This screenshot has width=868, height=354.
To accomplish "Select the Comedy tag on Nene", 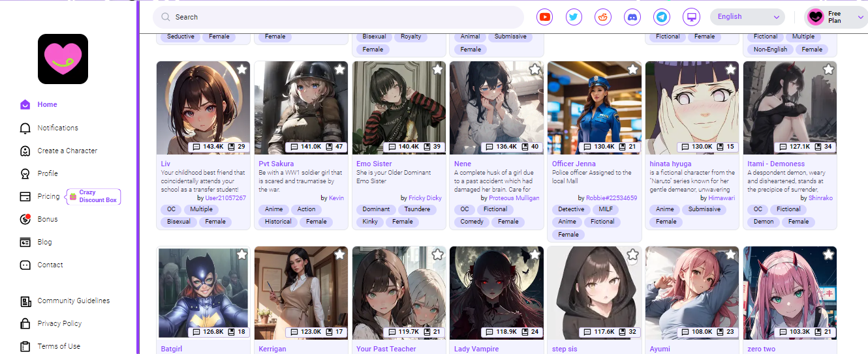I will click(472, 222).
